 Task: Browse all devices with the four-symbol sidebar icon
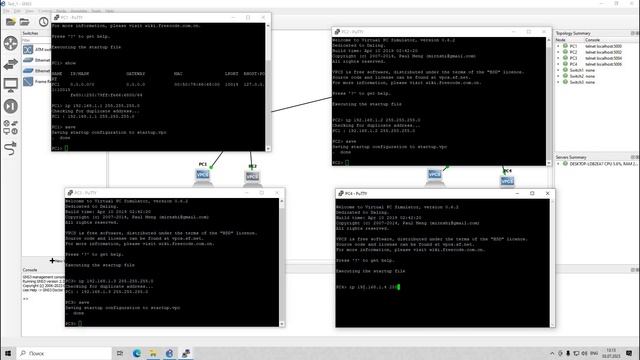(11, 127)
